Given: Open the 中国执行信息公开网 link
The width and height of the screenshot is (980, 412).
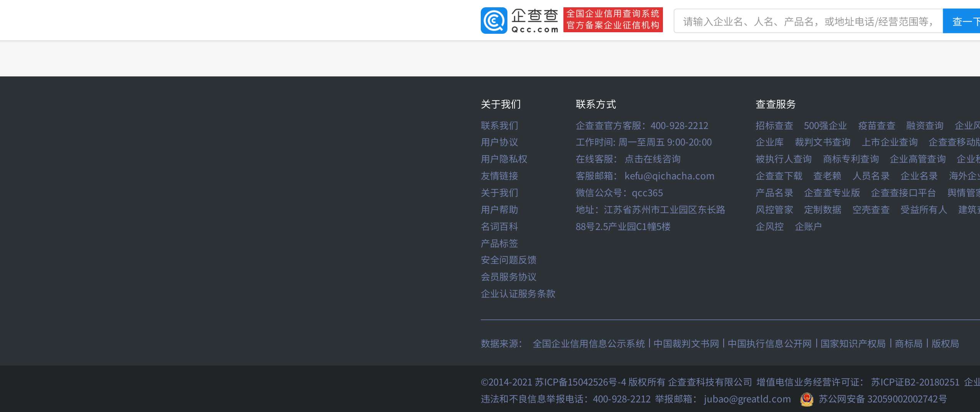Looking at the screenshot, I should (770, 344).
